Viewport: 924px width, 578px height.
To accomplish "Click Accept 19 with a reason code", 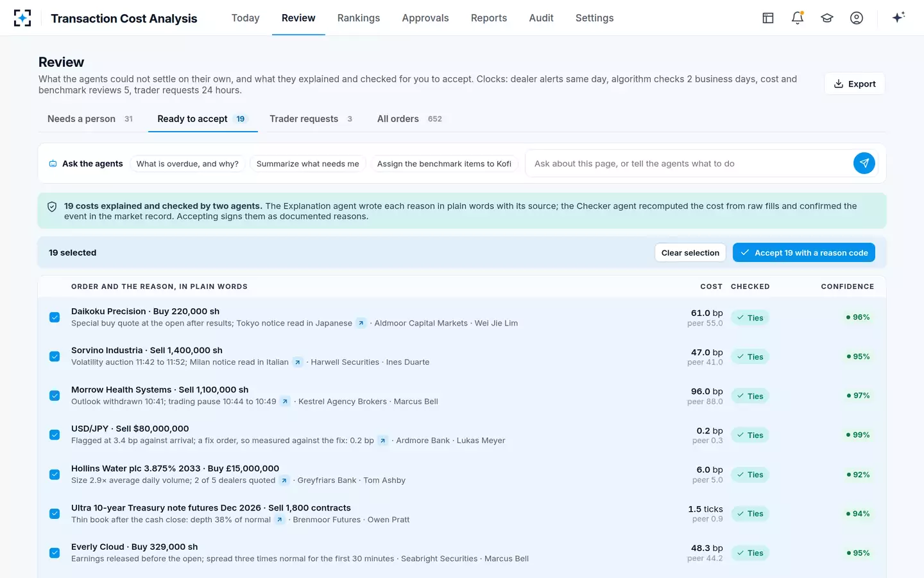I will click(804, 252).
